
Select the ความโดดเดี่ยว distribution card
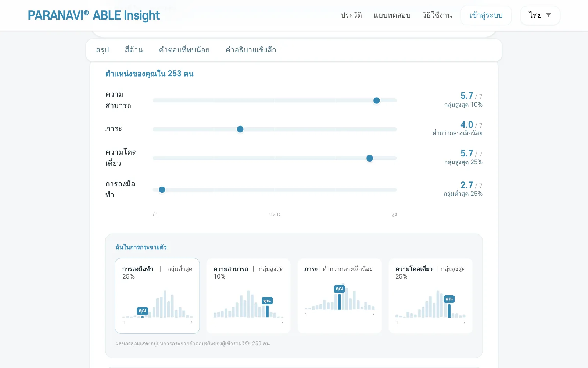431,296
